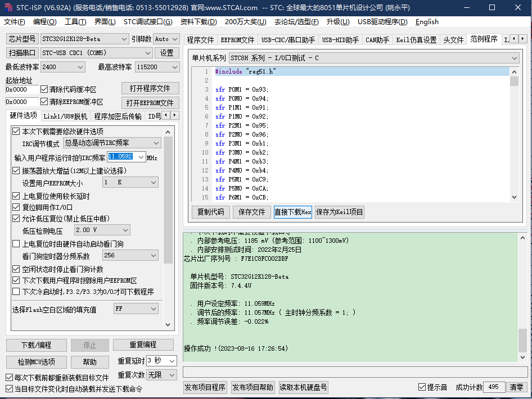Screen dimensions: 532x399
Task: Switch to 程序文件 tab
Action: pyautogui.click(x=201, y=40)
